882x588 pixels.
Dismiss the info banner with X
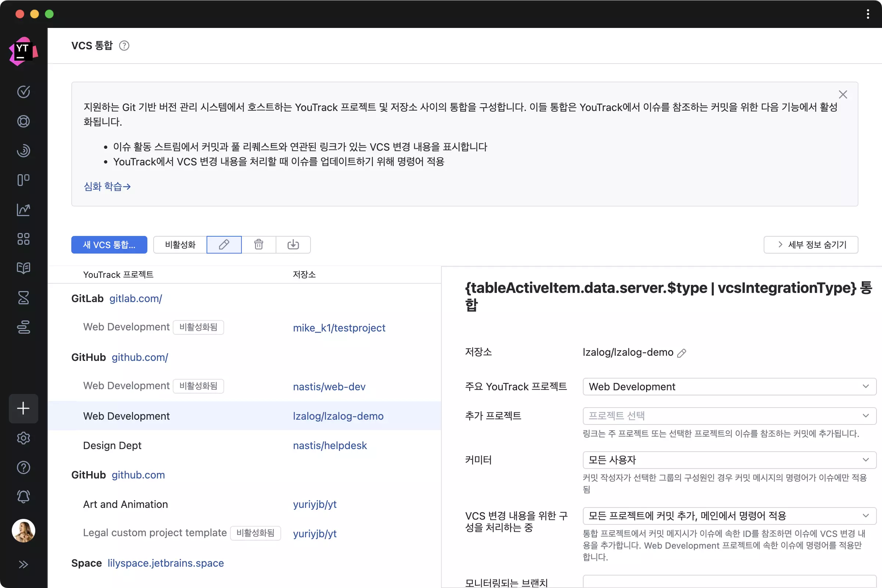(843, 94)
